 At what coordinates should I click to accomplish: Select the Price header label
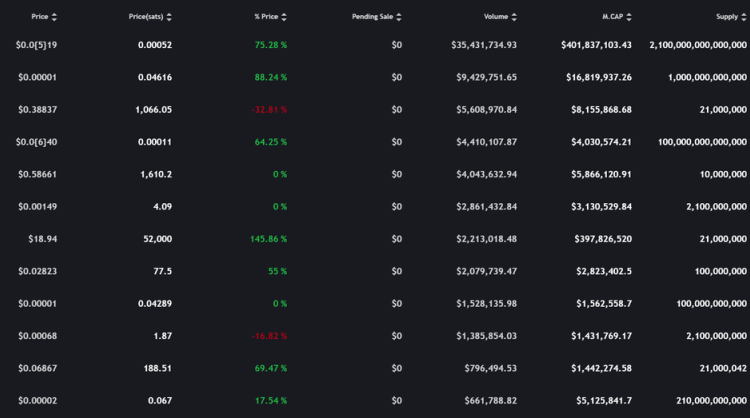pos(40,17)
